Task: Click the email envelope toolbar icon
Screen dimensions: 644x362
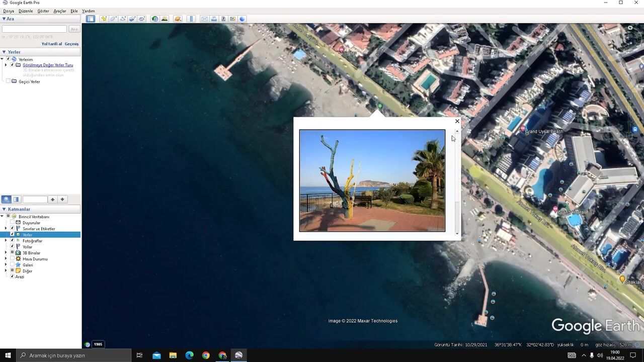Action: click(204, 19)
